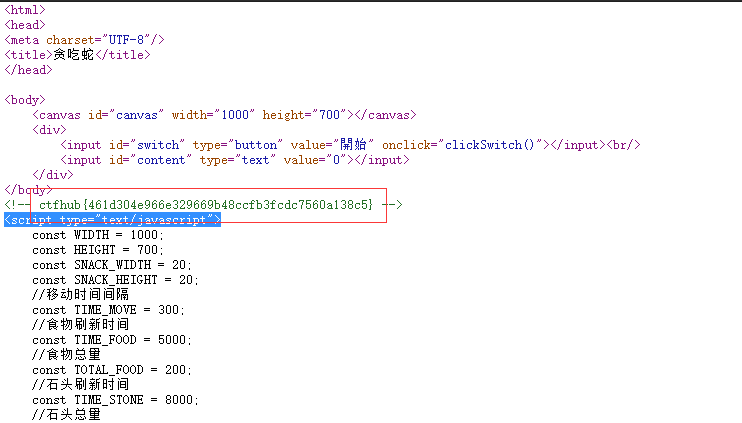Click the opening body tag
The height and width of the screenshot is (423, 742).
tap(25, 100)
